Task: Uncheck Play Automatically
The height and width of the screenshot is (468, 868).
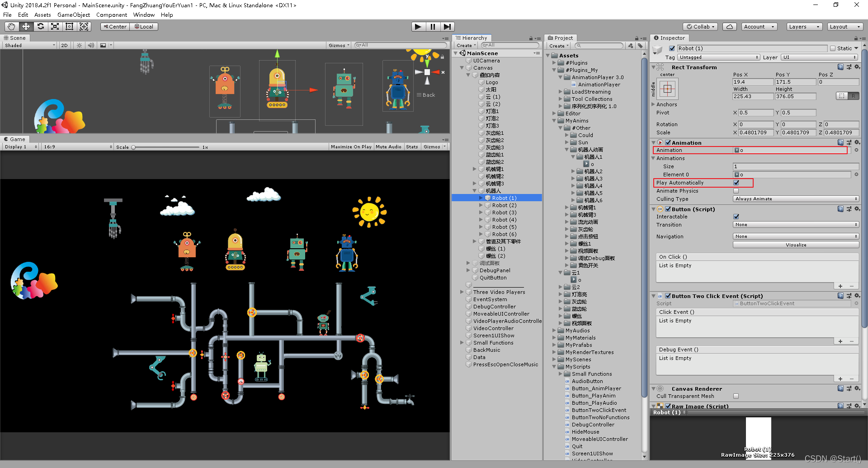Action: point(736,183)
